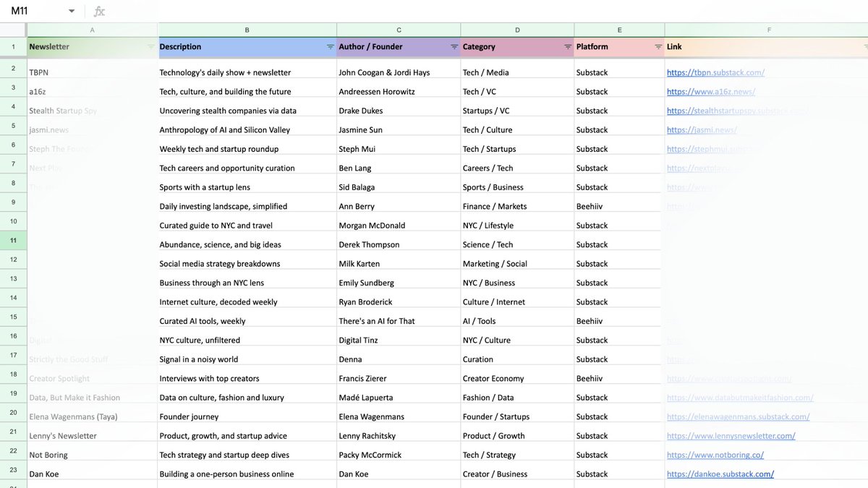Expand the name box dropdown arrow
The height and width of the screenshot is (488, 868).
coord(72,12)
